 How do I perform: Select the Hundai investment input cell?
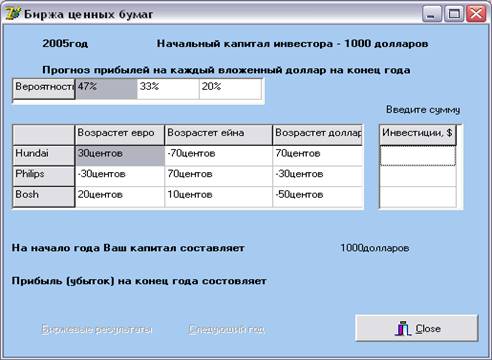point(418,156)
